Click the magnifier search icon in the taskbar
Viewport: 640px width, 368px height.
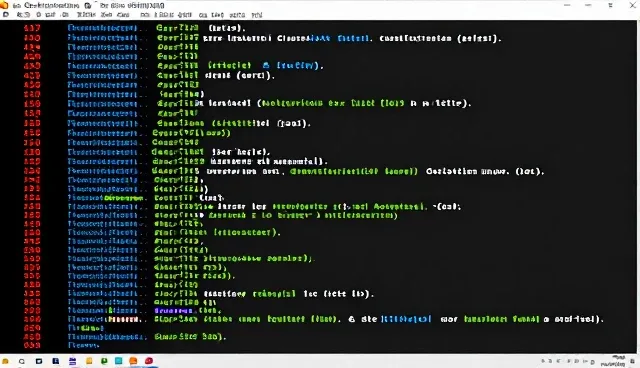pos(22,361)
